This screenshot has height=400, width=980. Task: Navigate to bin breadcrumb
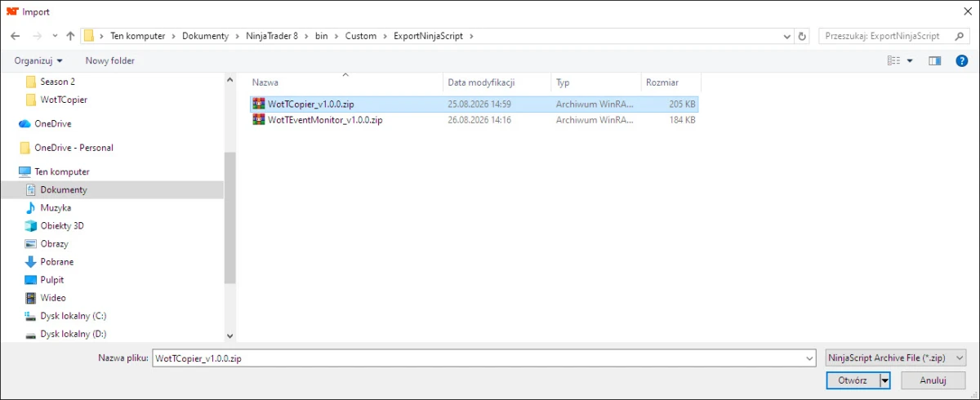(x=322, y=36)
